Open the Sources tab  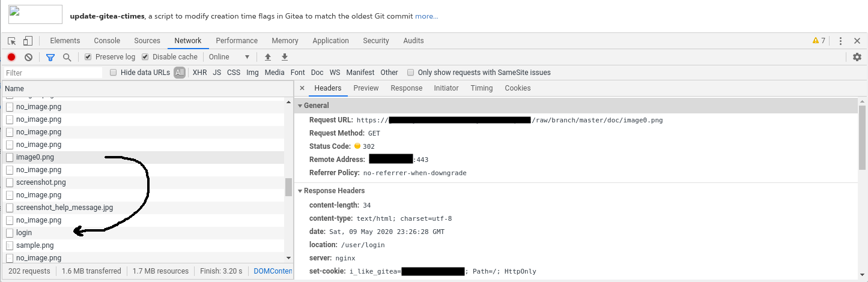[x=147, y=41]
